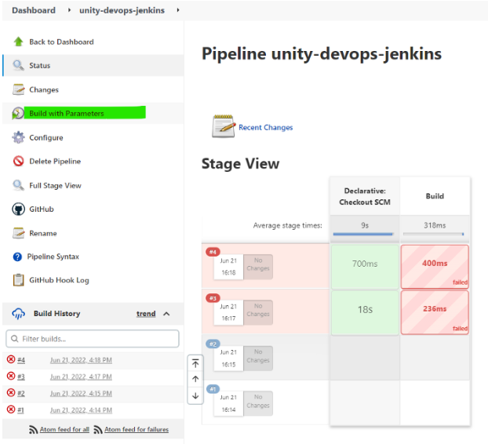Open Pipeline Syntax
488x448 pixels.
(x=53, y=257)
